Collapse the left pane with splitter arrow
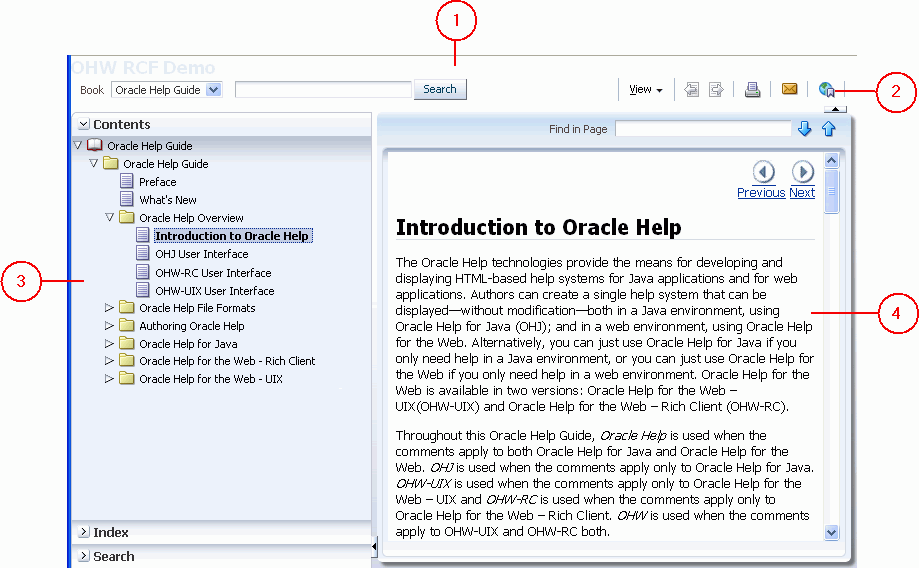The width and height of the screenshot is (919, 568). coord(374,547)
